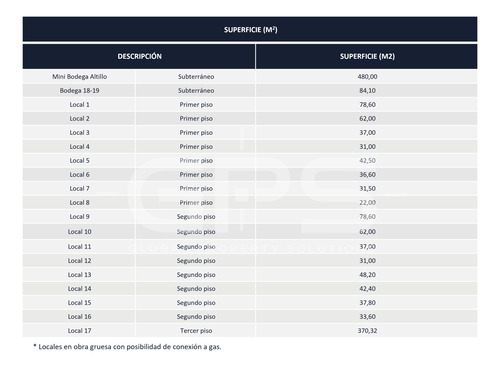Click the Mini Bodega Altillo row label

pyautogui.click(x=79, y=77)
